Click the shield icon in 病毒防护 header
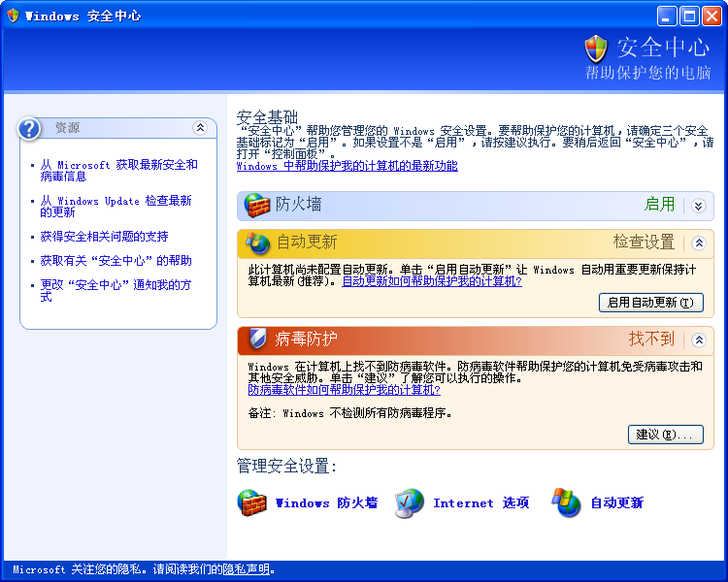 pyautogui.click(x=257, y=339)
